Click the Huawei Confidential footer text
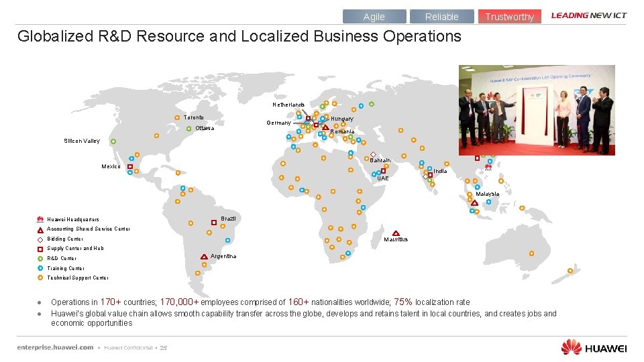644x362 pixels. [x=128, y=348]
